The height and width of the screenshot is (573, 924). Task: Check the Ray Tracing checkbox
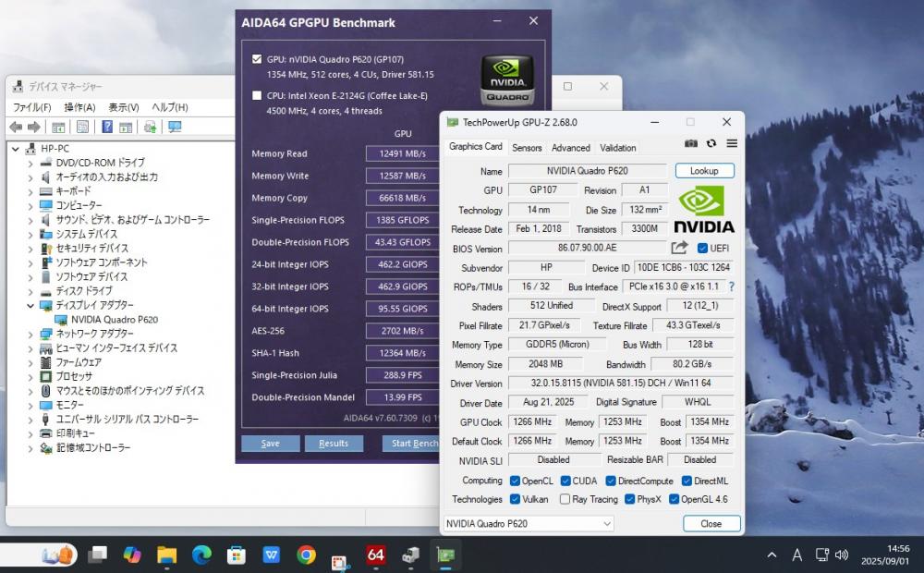coord(565,499)
